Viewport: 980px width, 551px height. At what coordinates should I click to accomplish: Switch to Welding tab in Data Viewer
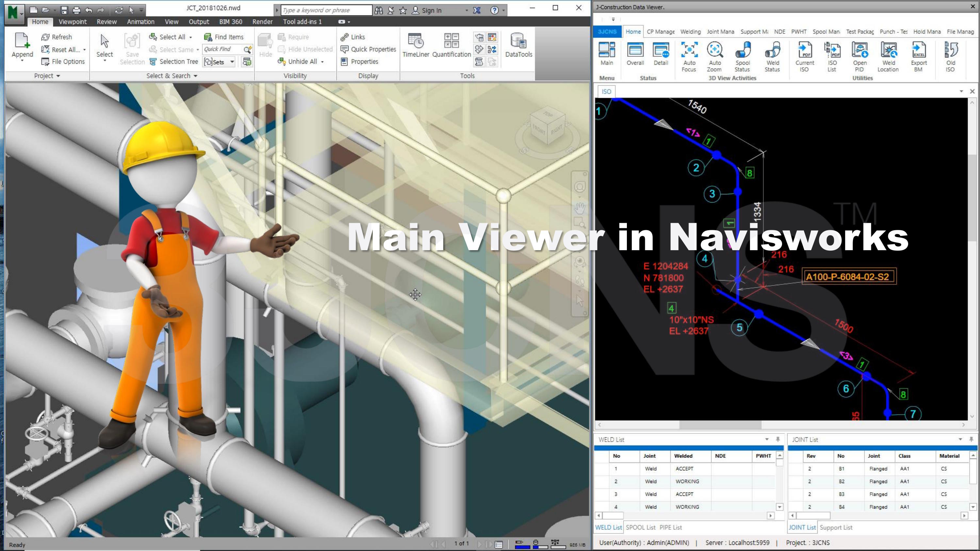pyautogui.click(x=690, y=32)
